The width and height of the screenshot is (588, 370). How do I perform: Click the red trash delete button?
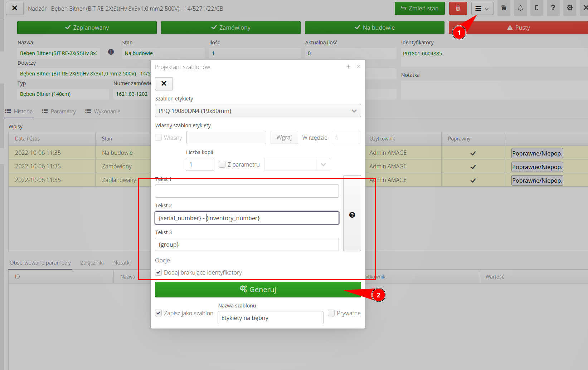click(457, 8)
